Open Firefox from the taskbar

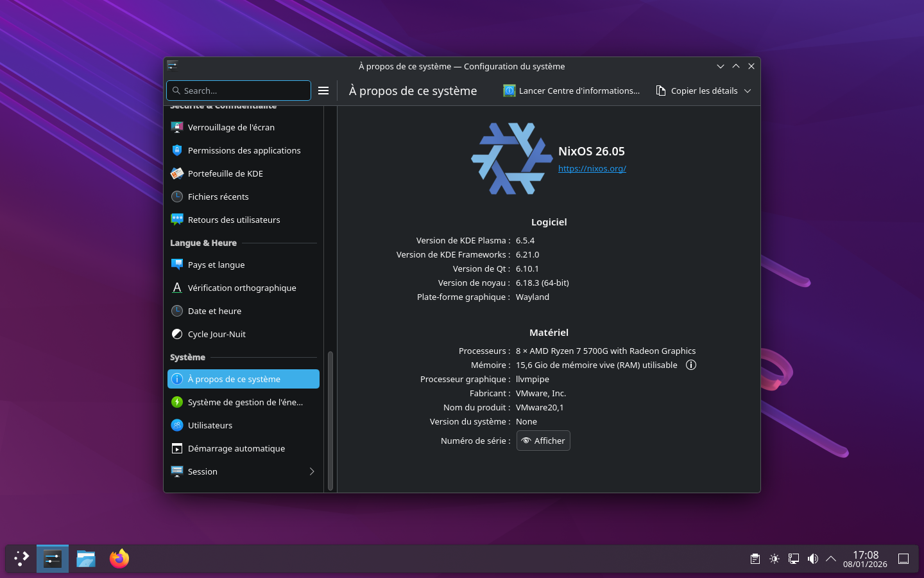(119, 559)
